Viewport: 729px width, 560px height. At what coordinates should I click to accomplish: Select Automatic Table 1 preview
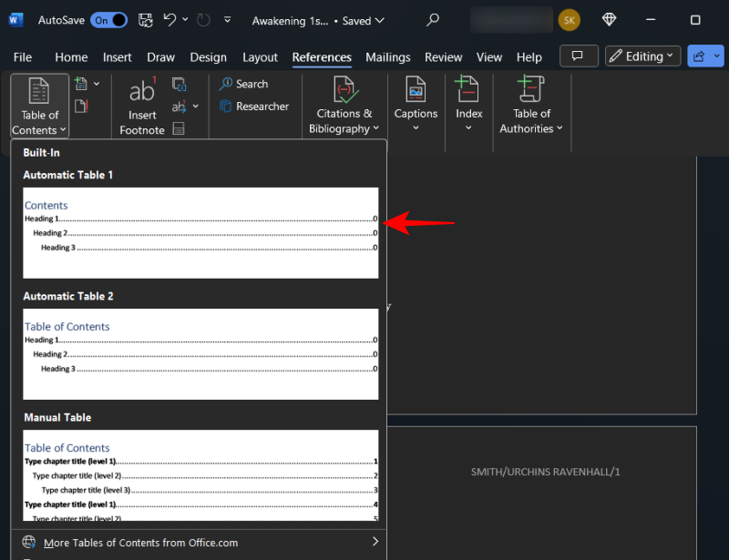200,232
